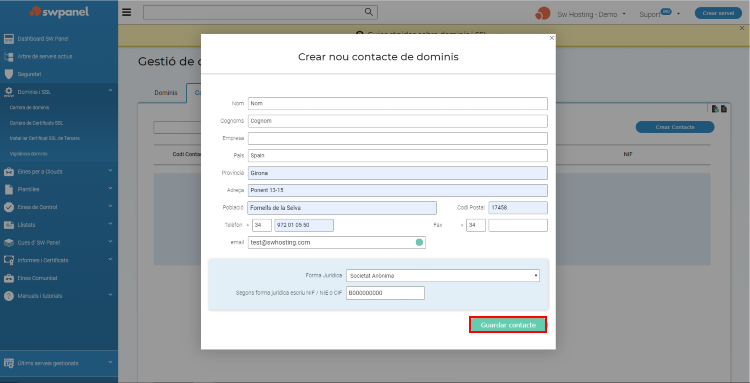Click the Adreça field Ponent 13-15
750x383 pixels.
point(397,190)
